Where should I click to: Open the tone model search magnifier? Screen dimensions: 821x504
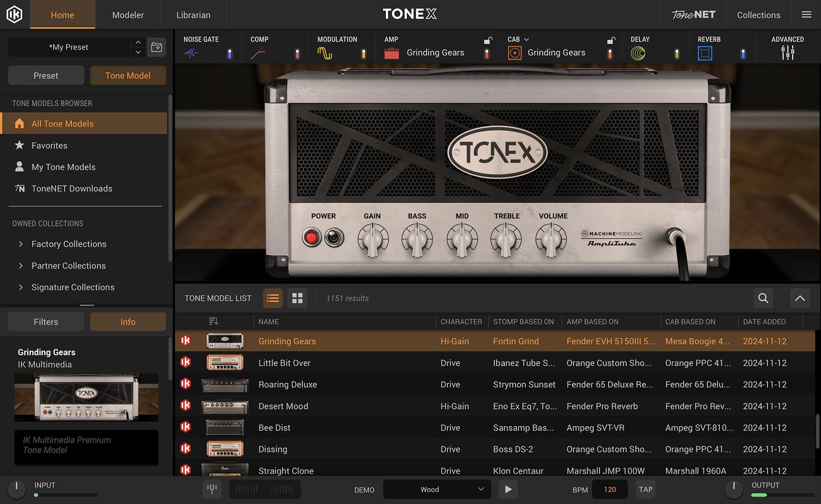[x=763, y=298]
